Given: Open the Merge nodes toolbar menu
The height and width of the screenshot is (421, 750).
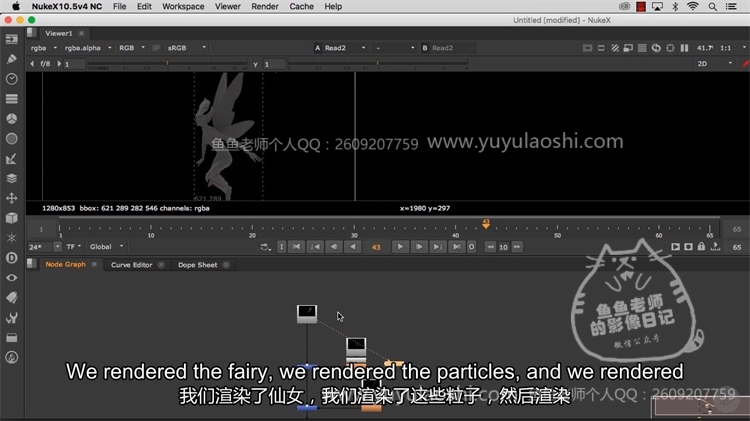Looking at the screenshot, I should coord(11,178).
